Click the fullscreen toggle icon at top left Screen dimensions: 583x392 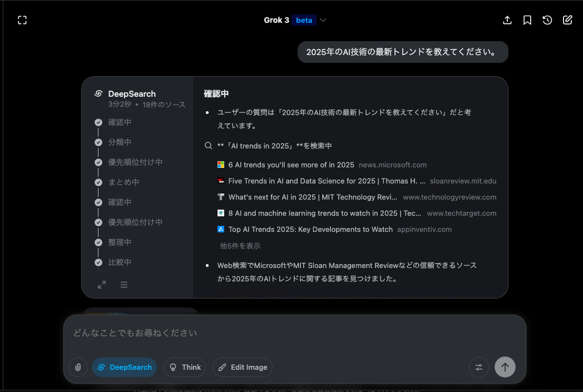[x=22, y=20]
